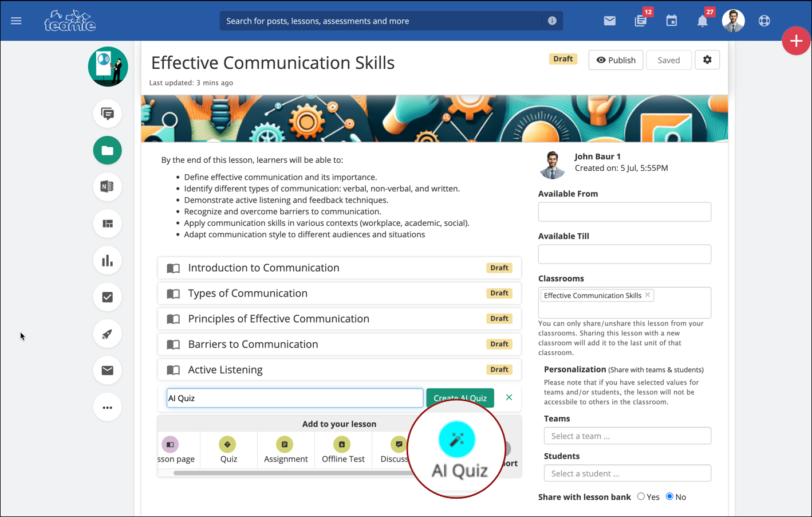Click the Publish button
The height and width of the screenshot is (517, 812).
[x=616, y=60]
